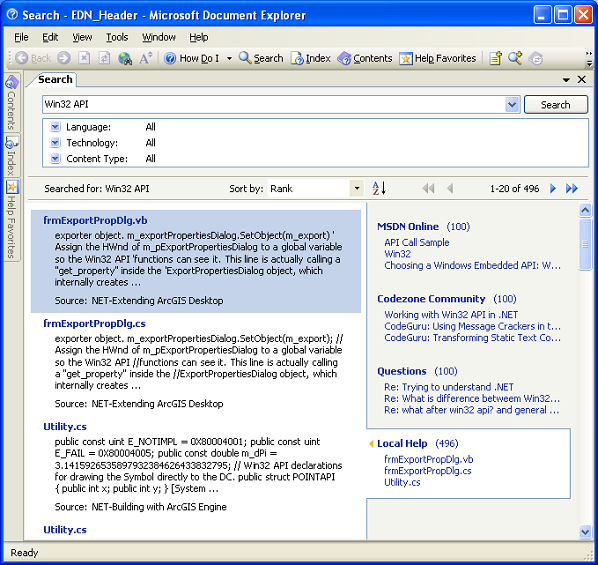The width and height of the screenshot is (598, 565).
Task: Open the active files dropdown arrow
Action: click(x=566, y=80)
